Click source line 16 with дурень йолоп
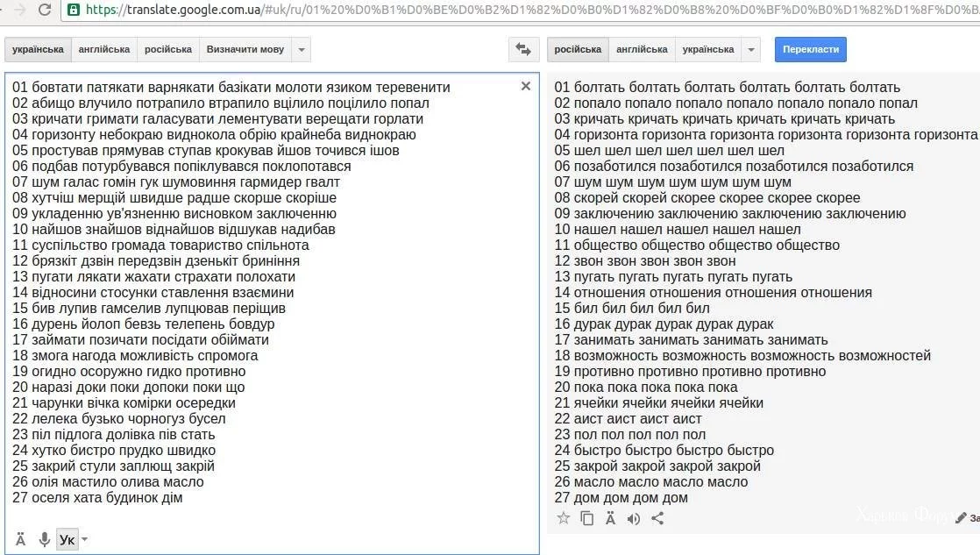 (x=144, y=324)
